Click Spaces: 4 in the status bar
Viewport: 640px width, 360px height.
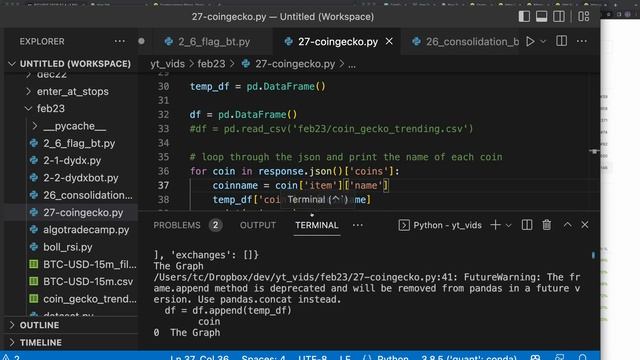tap(263, 357)
